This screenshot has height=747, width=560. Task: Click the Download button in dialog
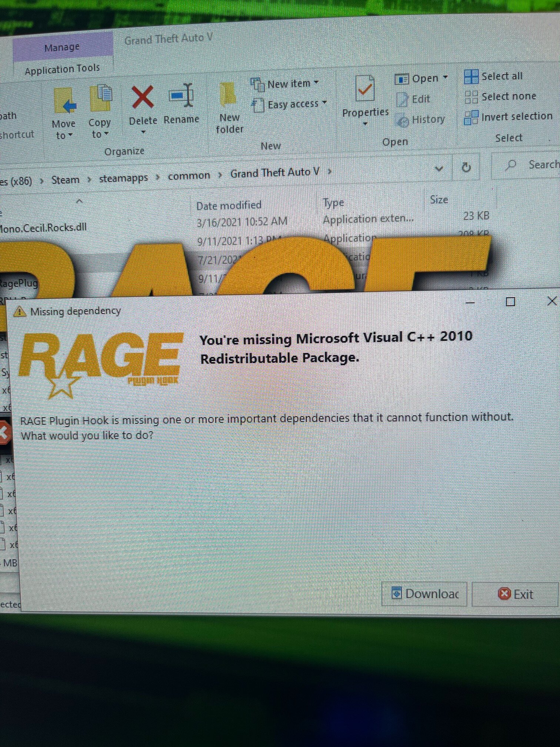pyautogui.click(x=424, y=594)
